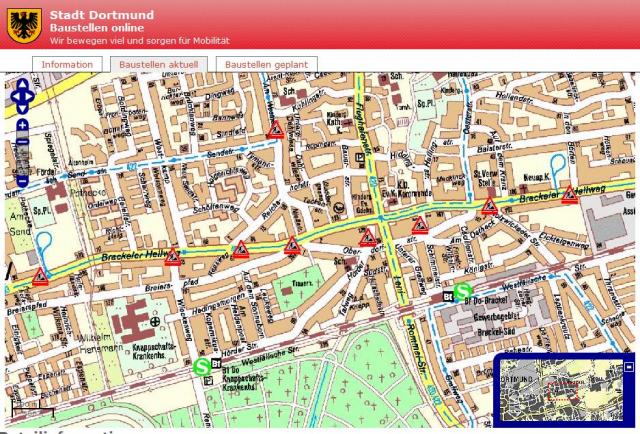The height and width of the screenshot is (434, 640).
Task: Open the Information tab
Action: click(67, 65)
